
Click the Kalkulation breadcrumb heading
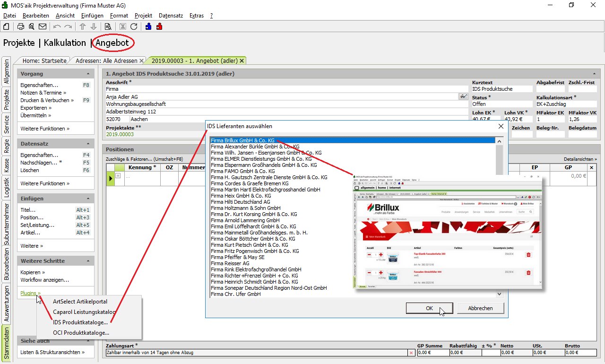click(65, 43)
